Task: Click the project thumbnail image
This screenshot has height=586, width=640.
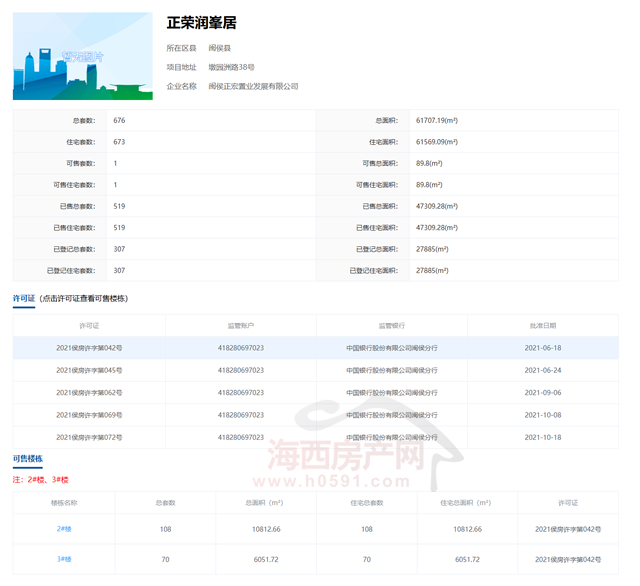Action: [x=83, y=56]
